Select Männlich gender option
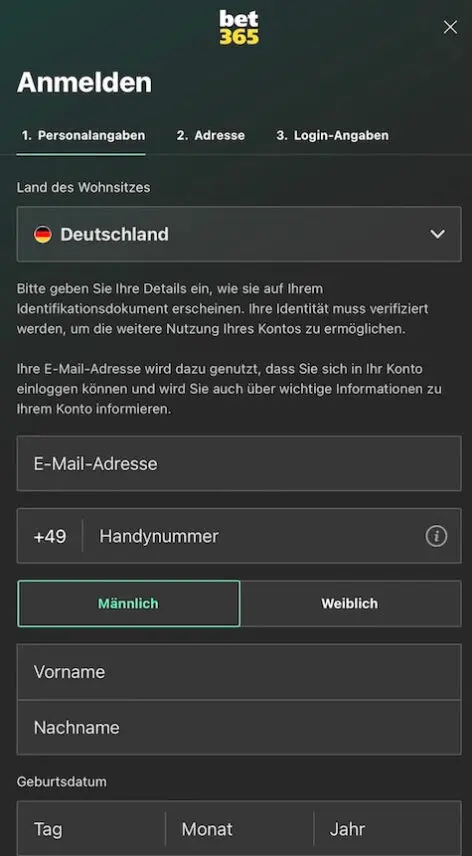This screenshot has height=856, width=472. (x=128, y=603)
